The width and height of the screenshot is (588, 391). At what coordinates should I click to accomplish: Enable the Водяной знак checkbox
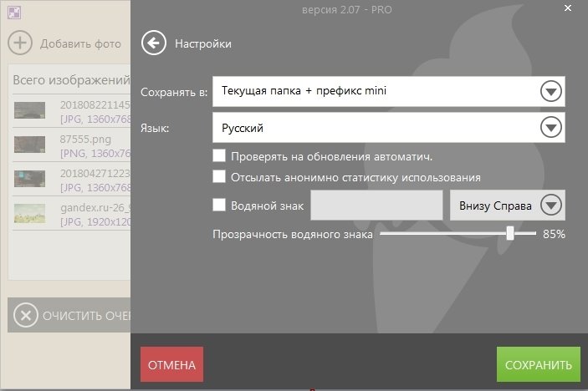click(x=219, y=205)
